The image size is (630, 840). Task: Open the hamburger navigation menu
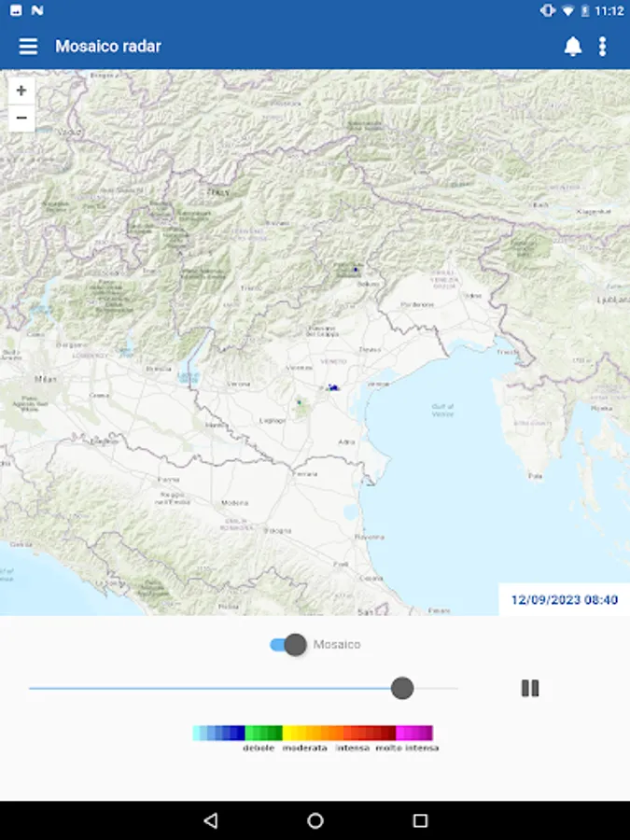[x=28, y=46]
